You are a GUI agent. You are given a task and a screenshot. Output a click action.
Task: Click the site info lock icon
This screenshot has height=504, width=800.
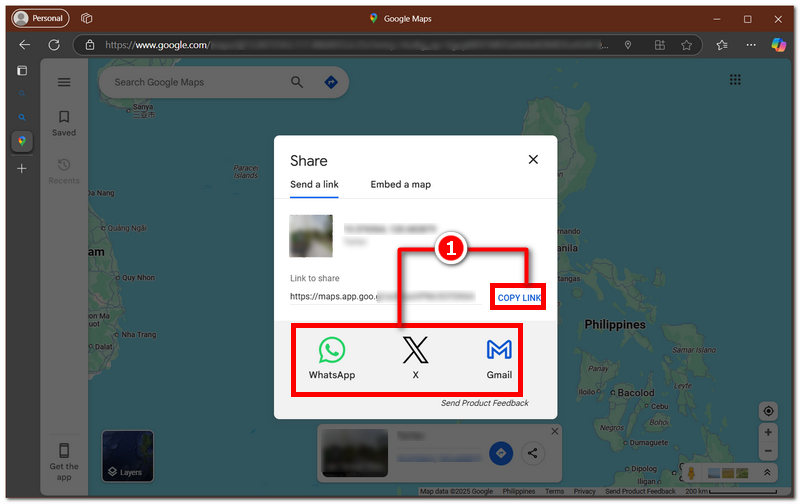(90, 45)
